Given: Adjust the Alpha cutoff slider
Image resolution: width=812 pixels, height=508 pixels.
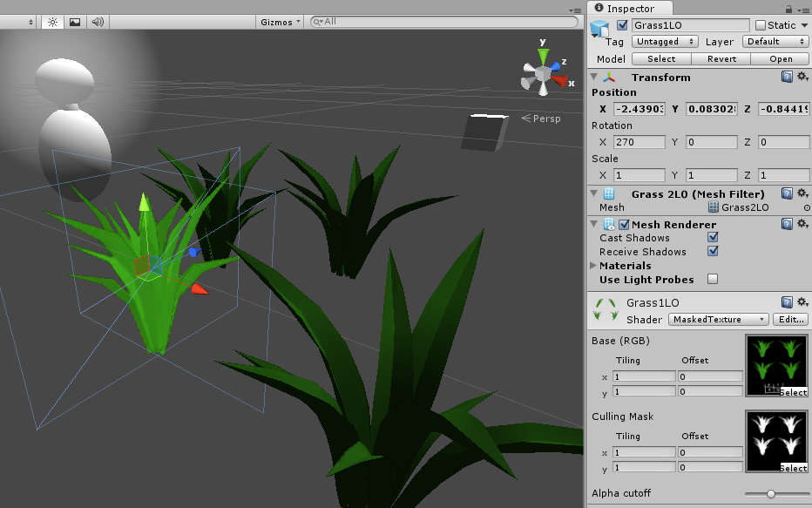Looking at the screenshot, I should (771, 494).
